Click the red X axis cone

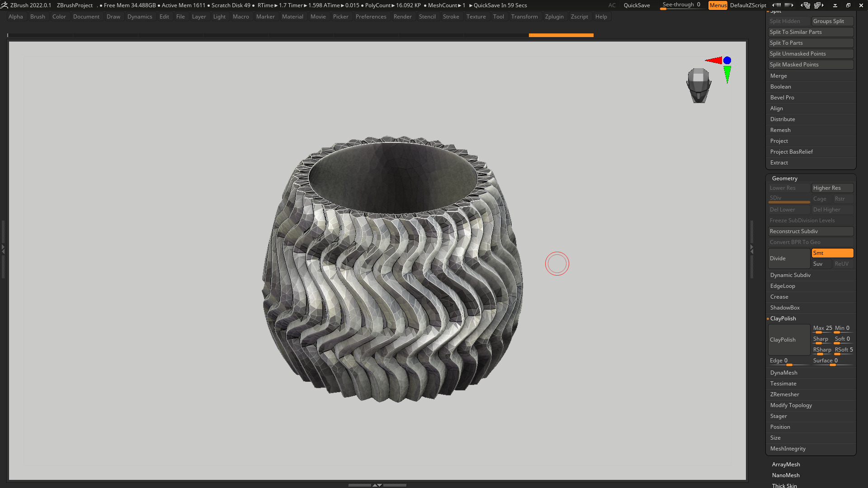pos(714,60)
